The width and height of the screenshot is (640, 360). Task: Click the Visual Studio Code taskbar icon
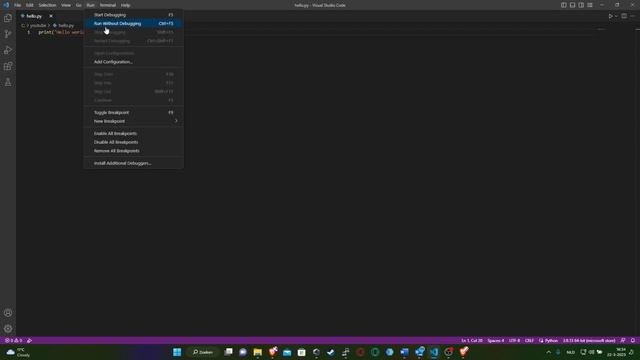pyautogui.click(x=434, y=352)
